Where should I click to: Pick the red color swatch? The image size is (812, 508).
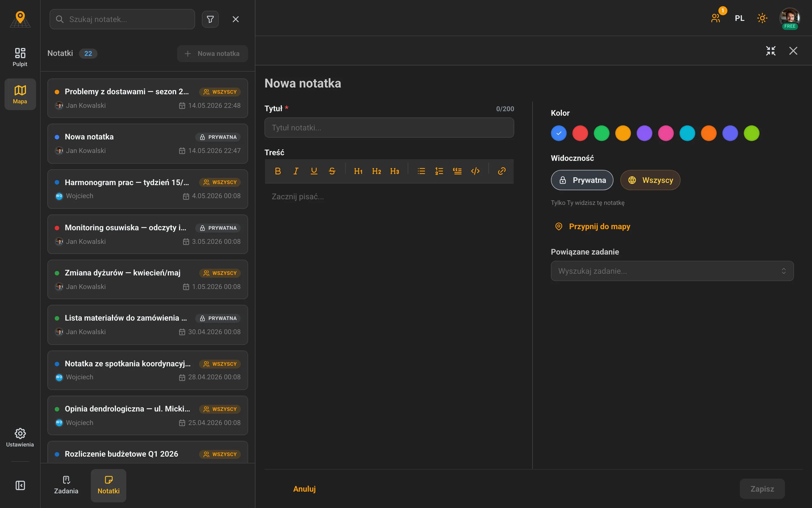click(580, 133)
